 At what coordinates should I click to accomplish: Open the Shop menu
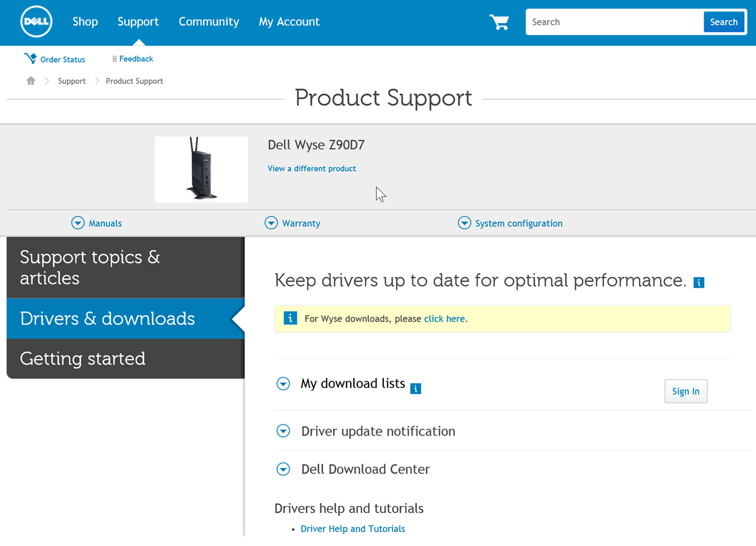(85, 22)
